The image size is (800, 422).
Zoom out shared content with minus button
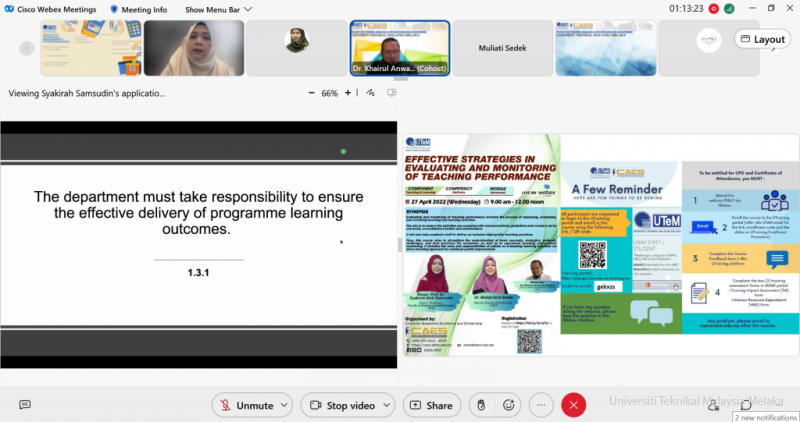[x=312, y=93]
